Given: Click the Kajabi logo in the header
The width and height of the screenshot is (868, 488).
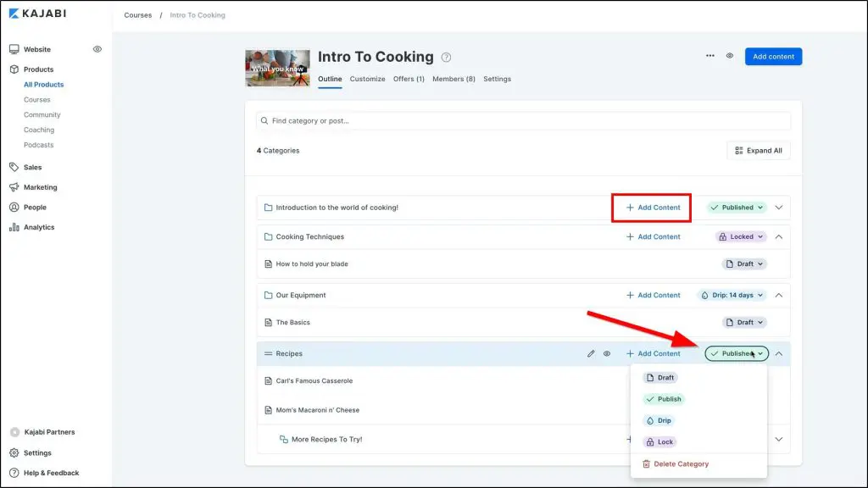Looking at the screenshot, I should point(37,14).
